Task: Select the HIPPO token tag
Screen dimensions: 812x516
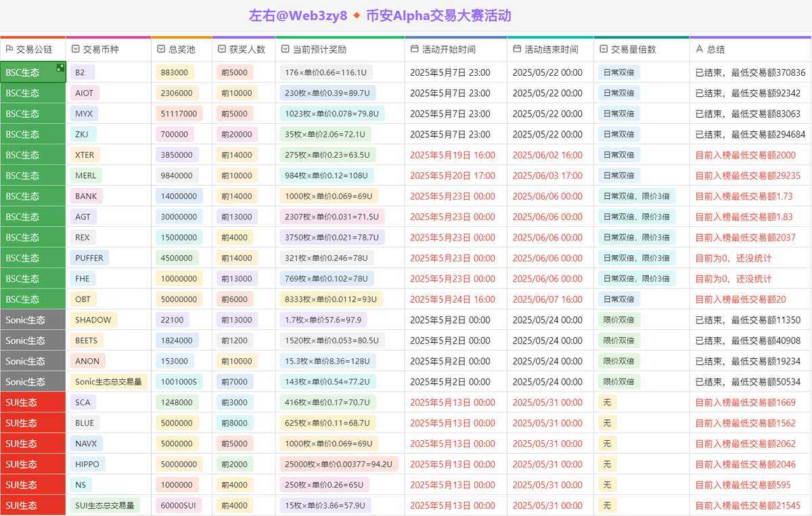Action: 87,465
